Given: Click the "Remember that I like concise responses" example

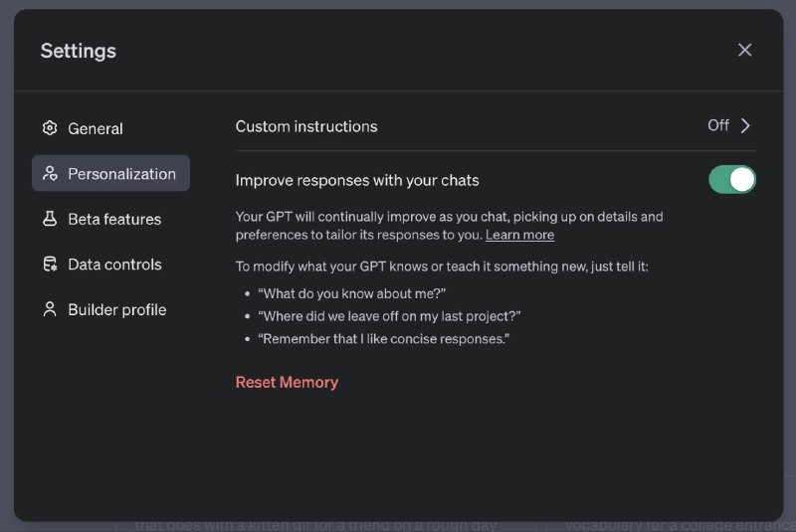Looking at the screenshot, I should click(384, 339).
